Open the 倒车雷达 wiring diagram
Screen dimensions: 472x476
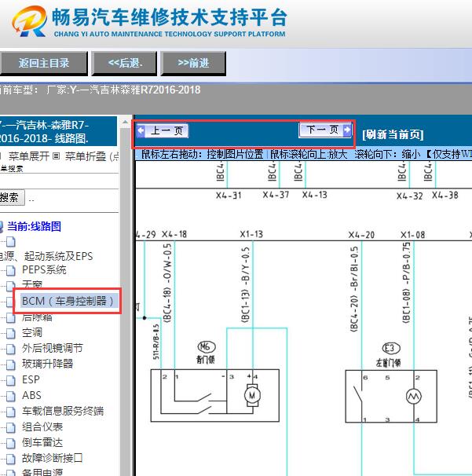[42, 443]
